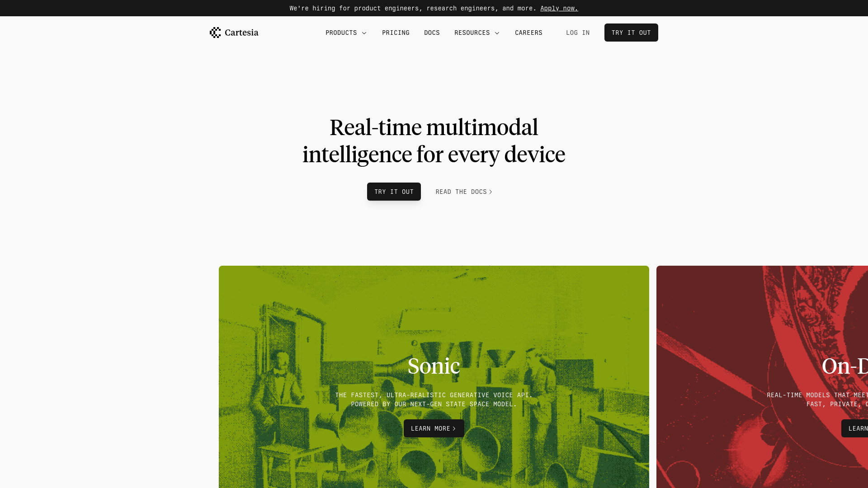Open PRICING page from navigation
868x488 pixels.
tap(395, 32)
